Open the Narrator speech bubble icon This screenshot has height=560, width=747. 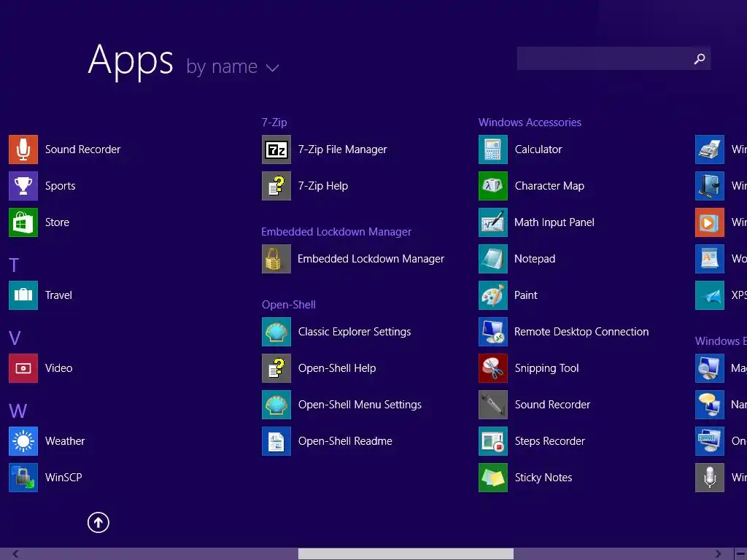[x=710, y=405]
